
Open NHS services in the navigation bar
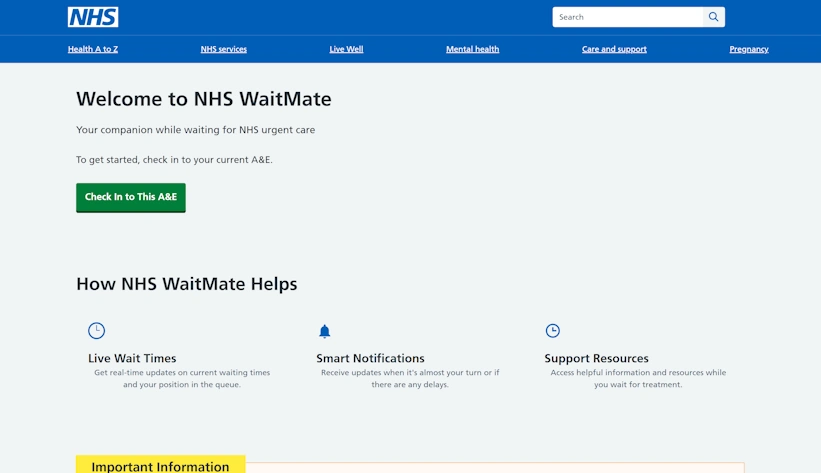[x=224, y=49]
